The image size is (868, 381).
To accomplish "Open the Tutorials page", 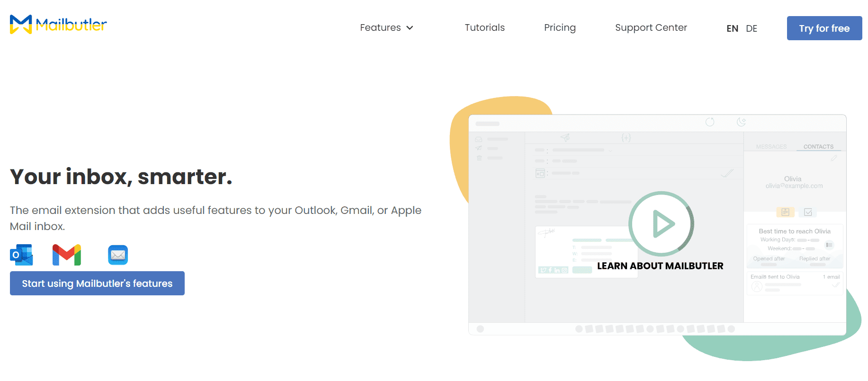I will tap(484, 27).
